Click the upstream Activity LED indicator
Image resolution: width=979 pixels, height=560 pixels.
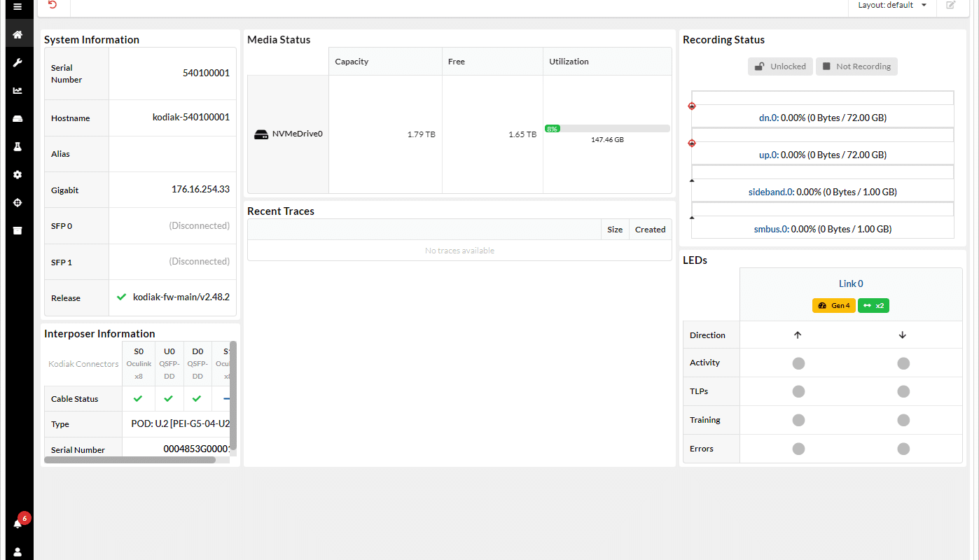tap(798, 363)
